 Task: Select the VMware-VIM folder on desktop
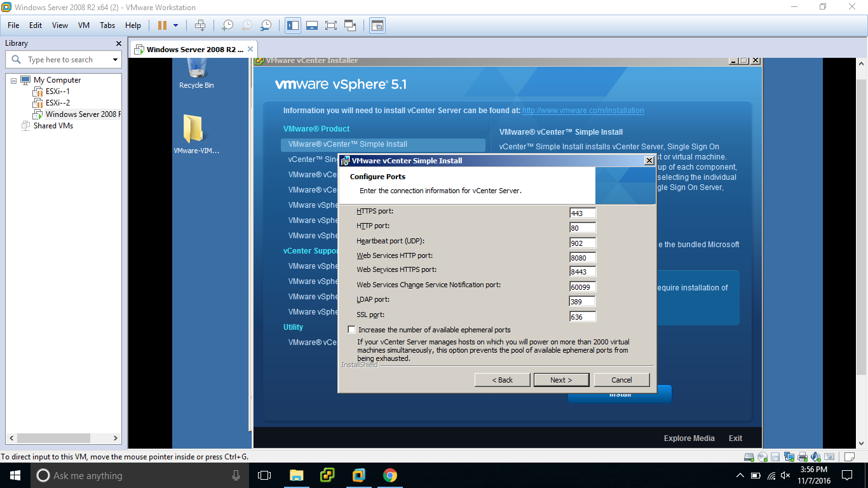196,135
